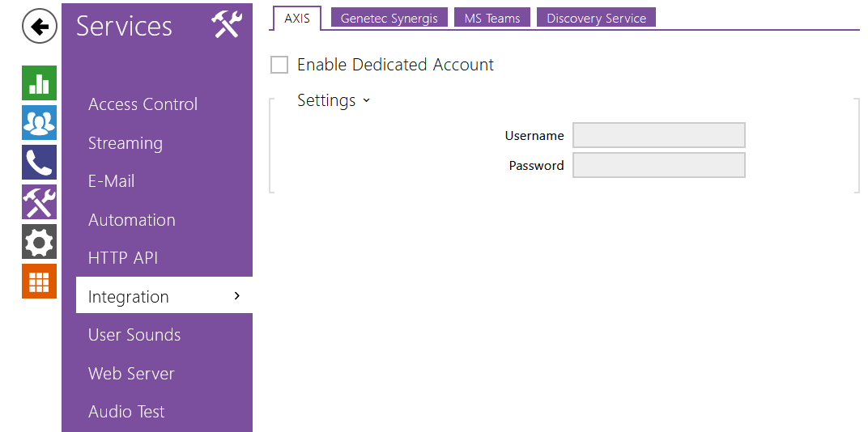Image resolution: width=868 pixels, height=432 pixels.
Task: Open the blue Directory users icon
Action: [x=39, y=123]
